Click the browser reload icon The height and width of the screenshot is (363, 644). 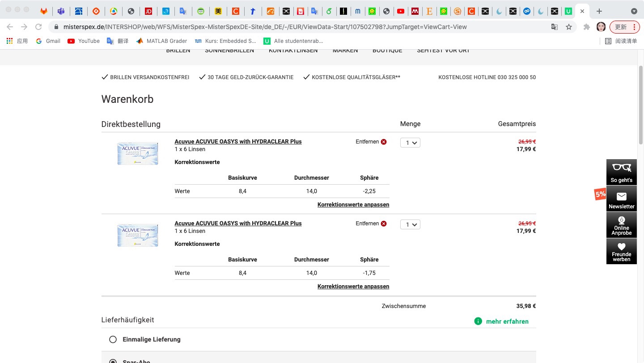(38, 27)
